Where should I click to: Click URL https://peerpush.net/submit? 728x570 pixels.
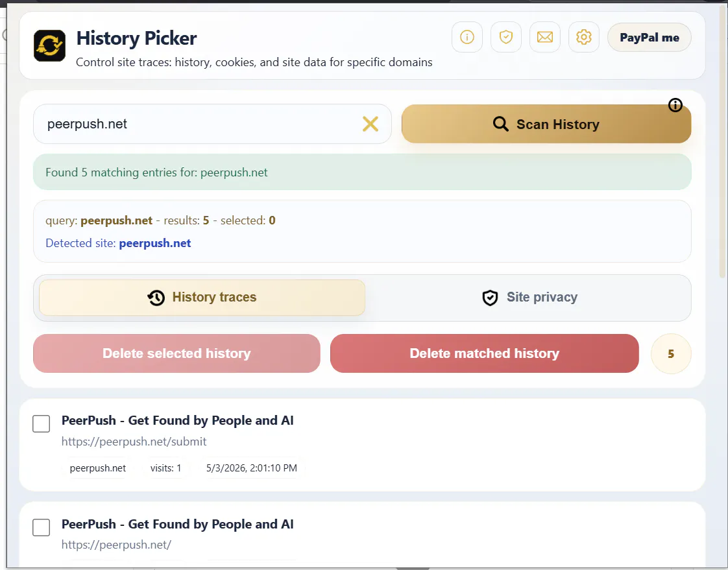click(134, 442)
